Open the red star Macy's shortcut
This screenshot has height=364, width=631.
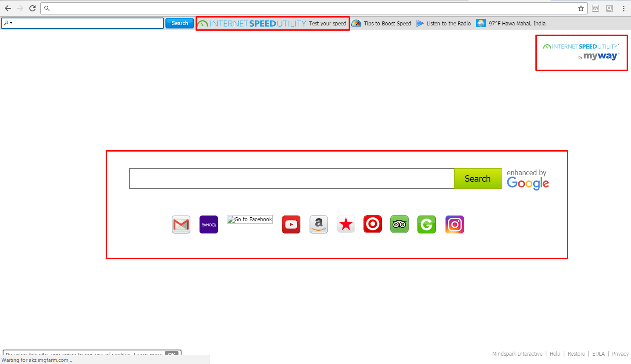(346, 225)
